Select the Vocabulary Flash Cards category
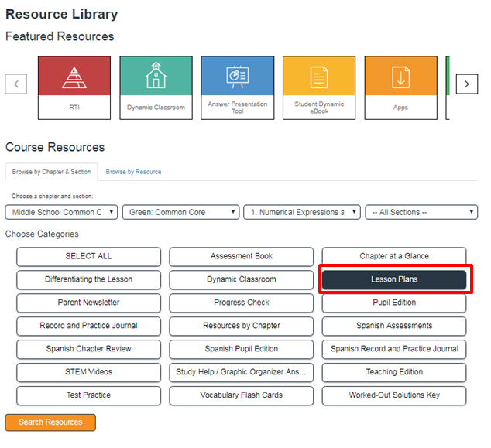491x448 pixels. (242, 395)
